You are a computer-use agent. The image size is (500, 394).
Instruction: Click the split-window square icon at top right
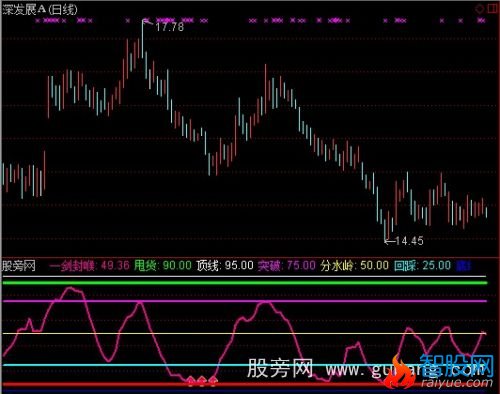point(493,9)
